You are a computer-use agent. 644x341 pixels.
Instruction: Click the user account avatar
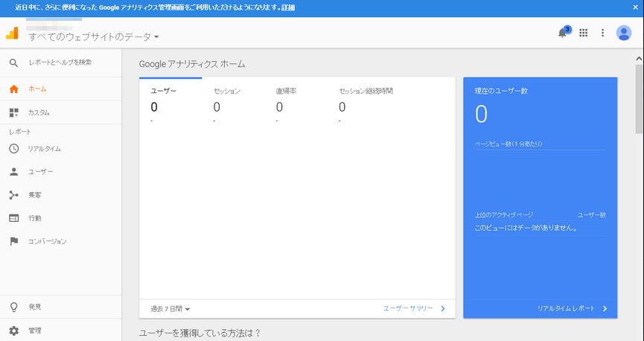(623, 33)
